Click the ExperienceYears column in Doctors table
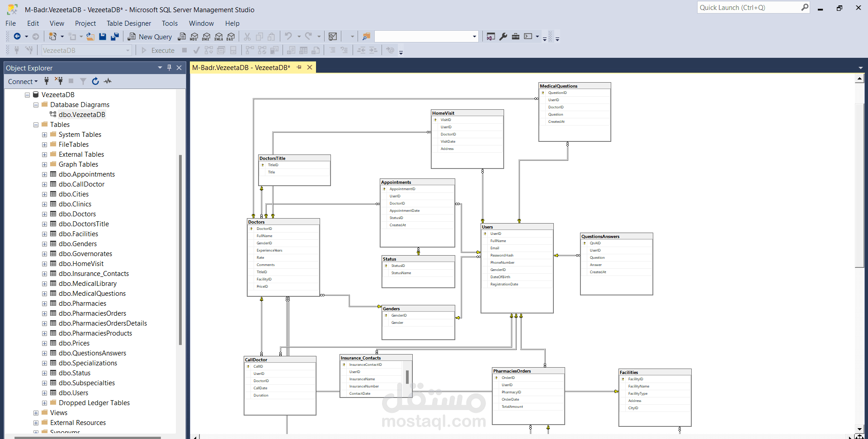 click(269, 251)
